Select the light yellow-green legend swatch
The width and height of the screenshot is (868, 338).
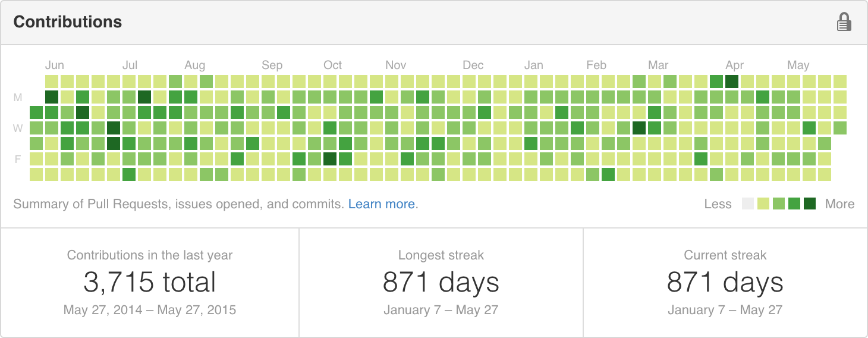[x=763, y=204]
